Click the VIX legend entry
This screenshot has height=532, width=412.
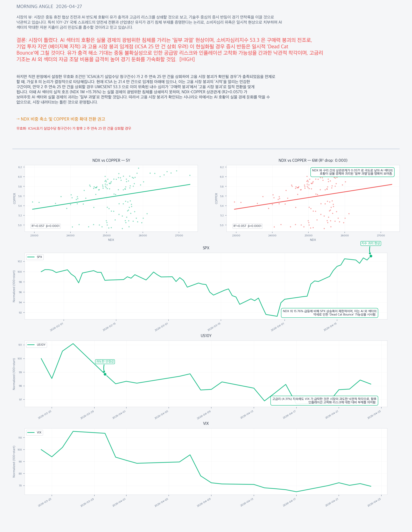[x=35, y=432]
